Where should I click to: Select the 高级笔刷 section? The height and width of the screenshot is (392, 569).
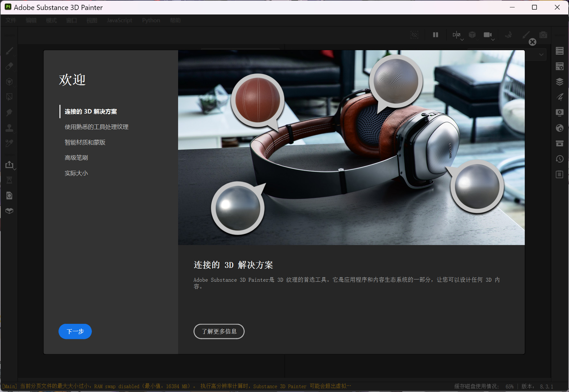tap(76, 158)
